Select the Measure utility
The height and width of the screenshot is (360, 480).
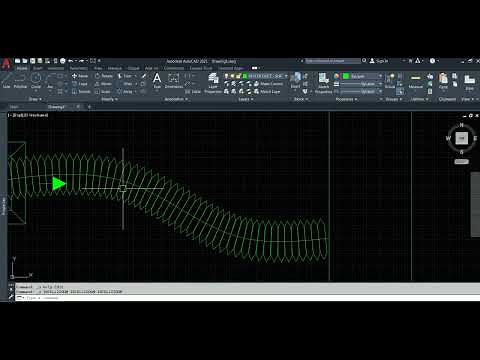pyautogui.click(x=416, y=81)
